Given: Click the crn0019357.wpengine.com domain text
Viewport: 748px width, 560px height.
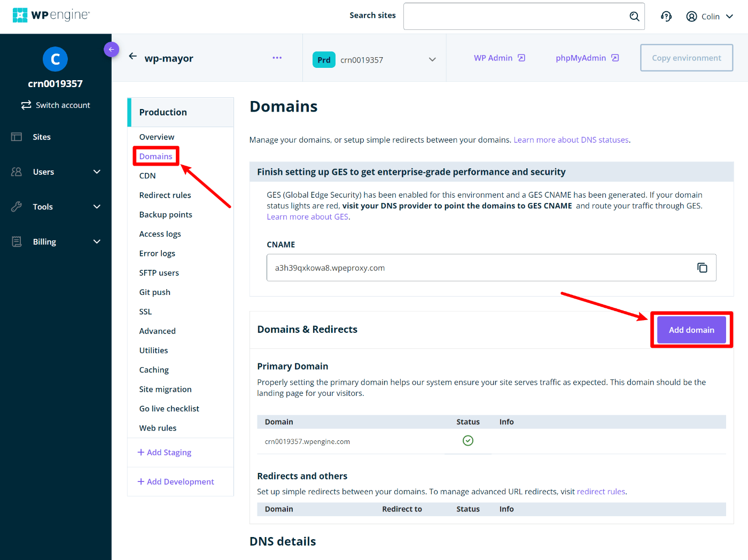Looking at the screenshot, I should click(x=307, y=441).
